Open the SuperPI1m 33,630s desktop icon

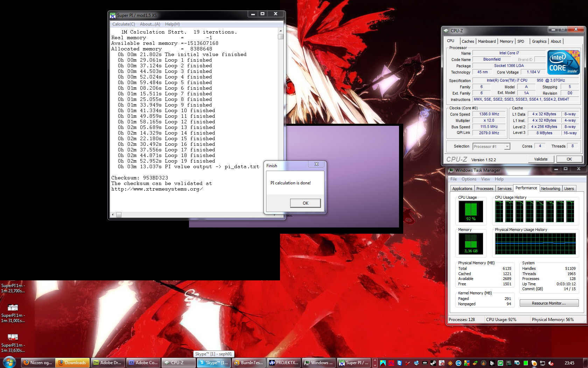click(13, 343)
